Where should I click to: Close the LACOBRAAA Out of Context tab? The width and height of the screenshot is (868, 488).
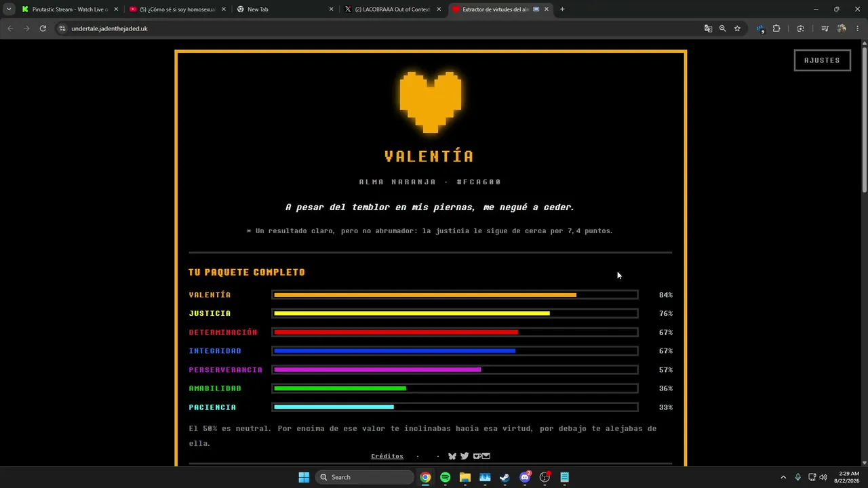click(439, 9)
